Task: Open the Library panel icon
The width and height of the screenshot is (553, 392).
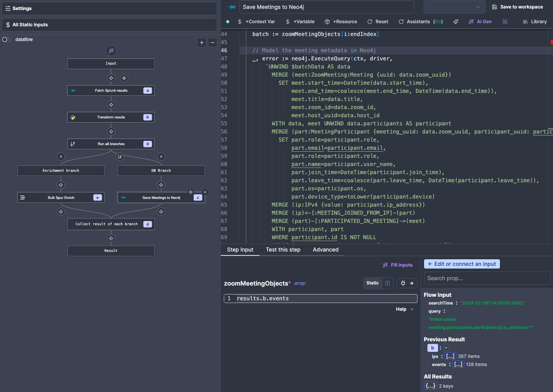Action: tap(526, 21)
